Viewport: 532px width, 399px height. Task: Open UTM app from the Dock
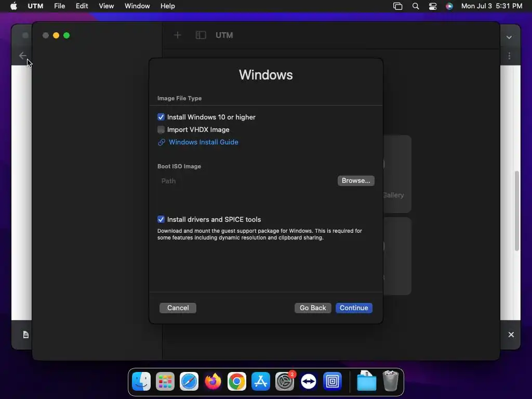click(332, 381)
